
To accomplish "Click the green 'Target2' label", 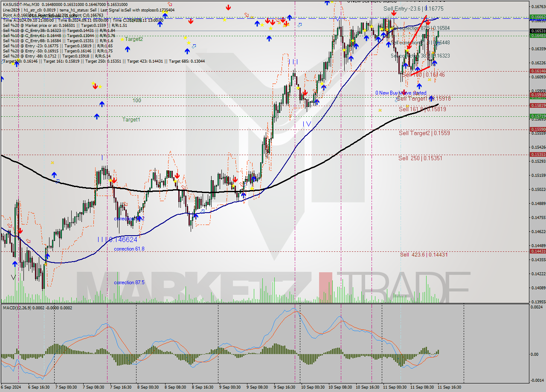I will pos(134,39).
